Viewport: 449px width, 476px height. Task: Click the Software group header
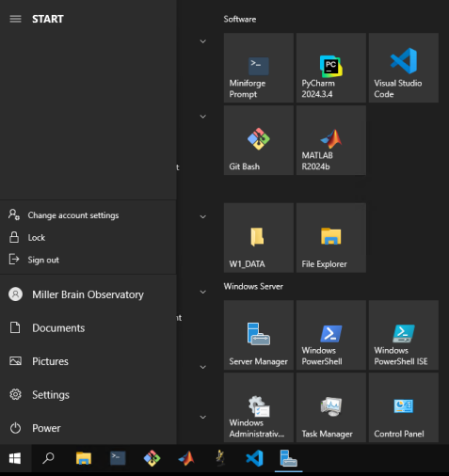point(240,19)
